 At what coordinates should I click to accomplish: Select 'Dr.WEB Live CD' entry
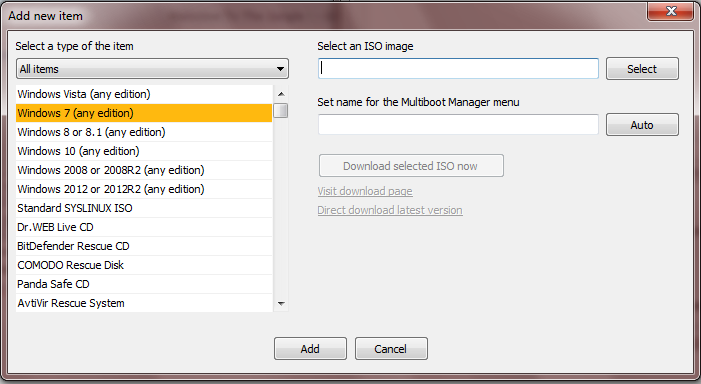coord(144,227)
